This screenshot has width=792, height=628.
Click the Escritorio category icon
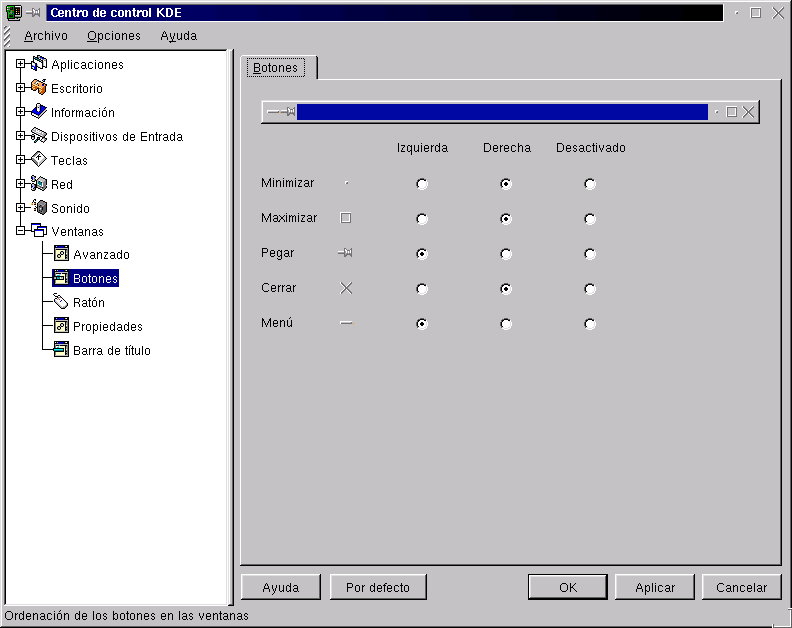[x=39, y=88]
